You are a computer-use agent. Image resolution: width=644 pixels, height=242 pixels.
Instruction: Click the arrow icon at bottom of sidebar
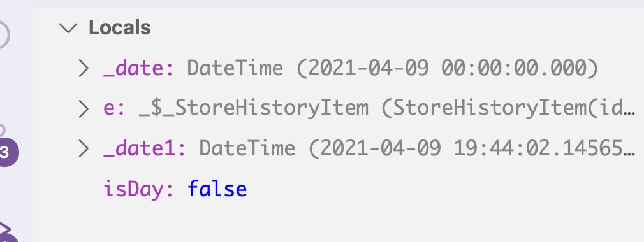point(5,228)
